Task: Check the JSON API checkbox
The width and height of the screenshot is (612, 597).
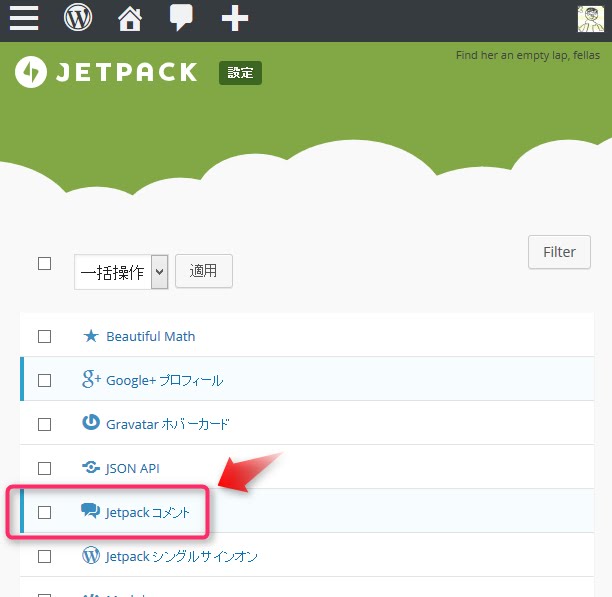Action: [44, 468]
